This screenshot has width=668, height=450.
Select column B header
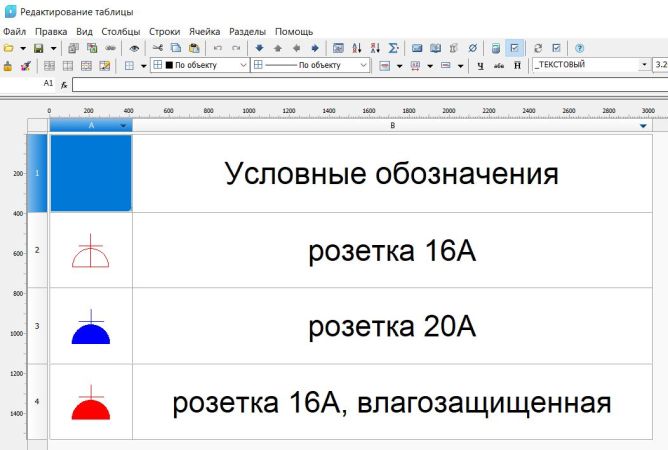[x=392, y=126]
